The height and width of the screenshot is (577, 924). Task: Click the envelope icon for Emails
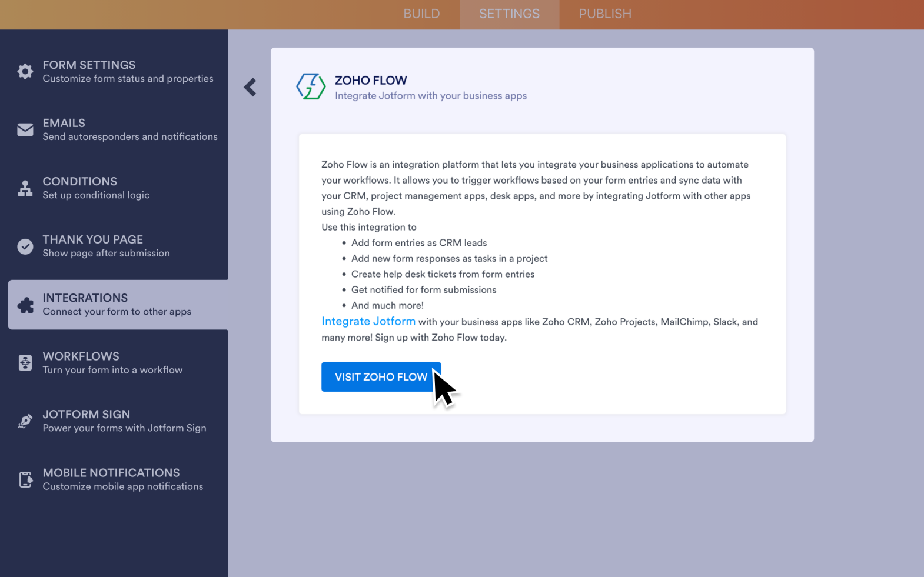(x=25, y=129)
